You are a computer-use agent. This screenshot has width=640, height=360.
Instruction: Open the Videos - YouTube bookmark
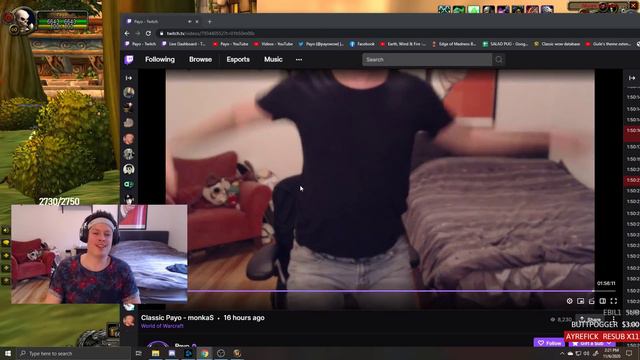(x=273, y=44)
